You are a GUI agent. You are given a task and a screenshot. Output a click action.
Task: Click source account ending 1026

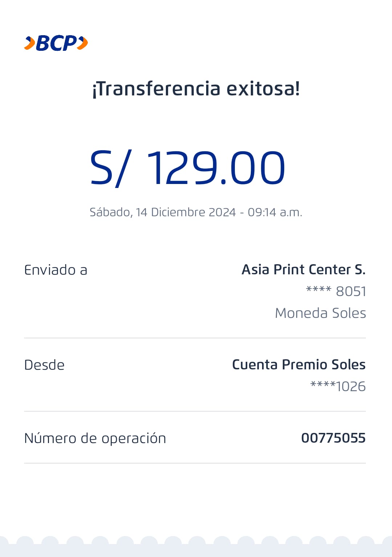tap(338, 386)
